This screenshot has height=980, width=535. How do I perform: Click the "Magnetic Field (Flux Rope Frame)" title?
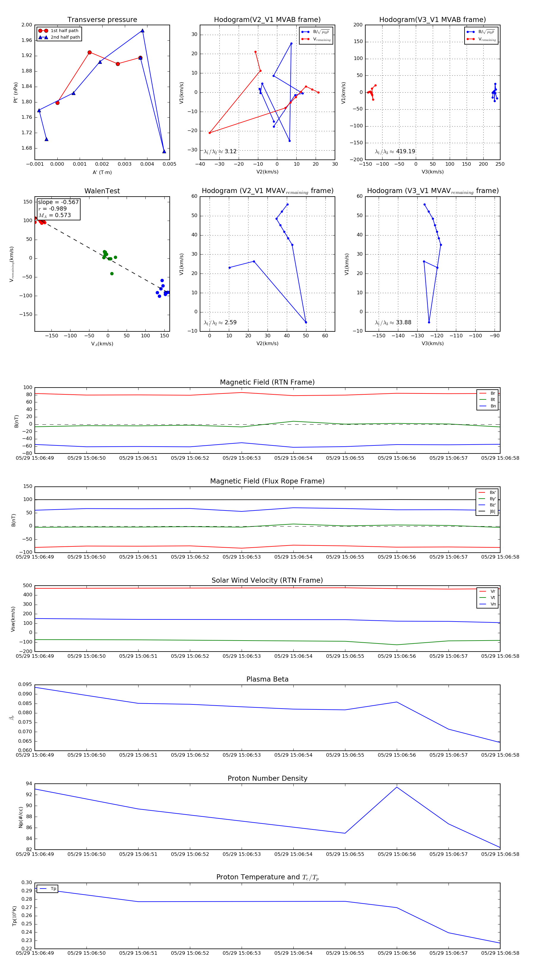click(267, 481)
